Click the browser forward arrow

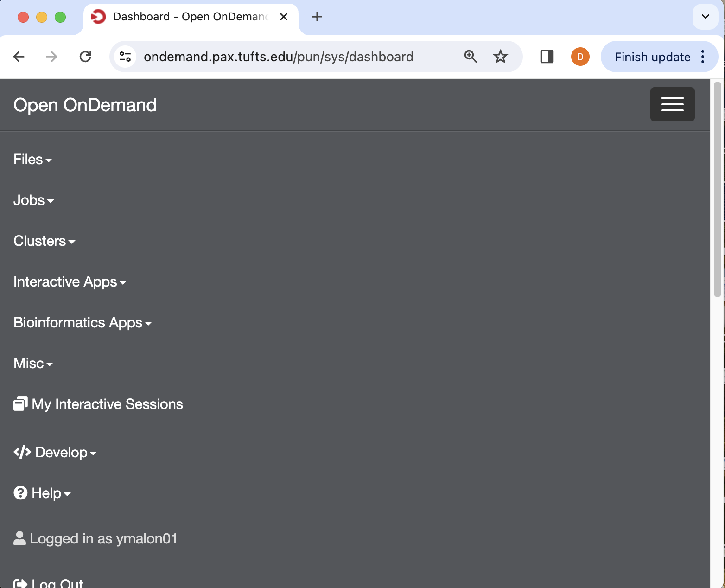pos(52,57)
